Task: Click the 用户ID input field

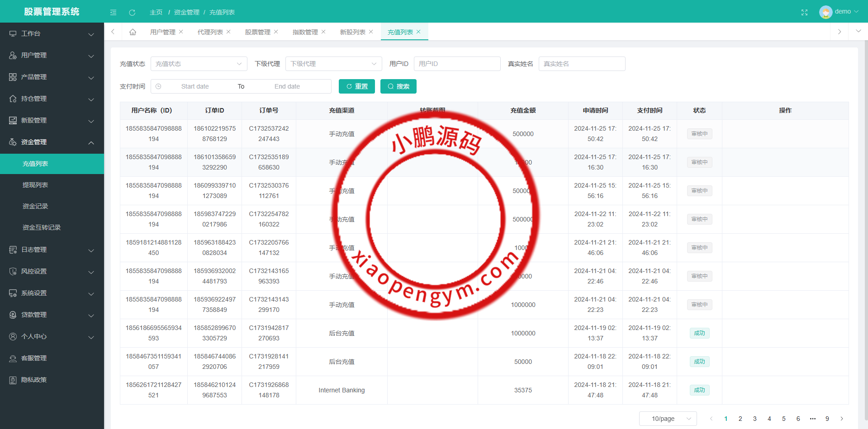Action: (457, 64)
